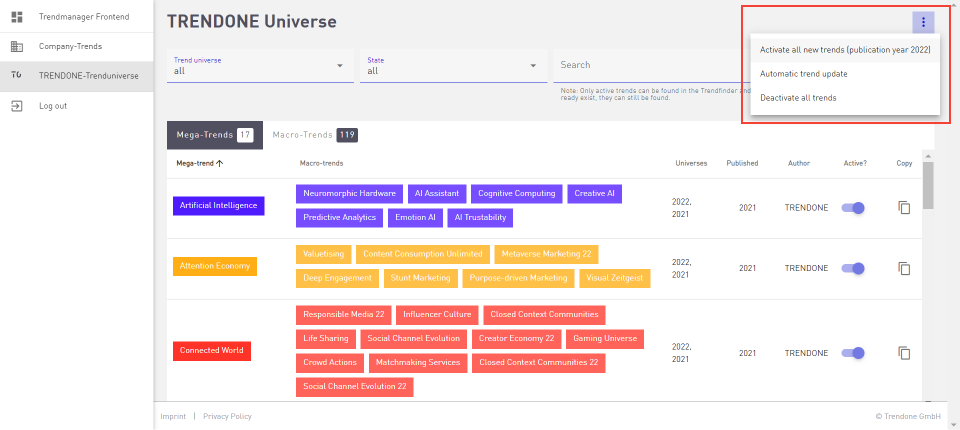Open the three-dot options menu
The height and width of the screenshot is (430, 960).
pyautogui.click(x=923, y=23)
